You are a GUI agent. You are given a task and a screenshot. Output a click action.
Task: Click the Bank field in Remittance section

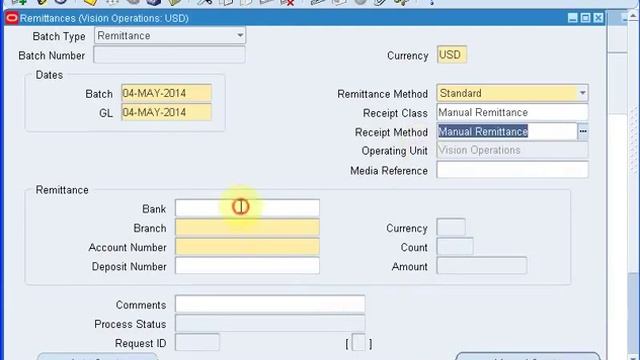(x=247, y=208)
